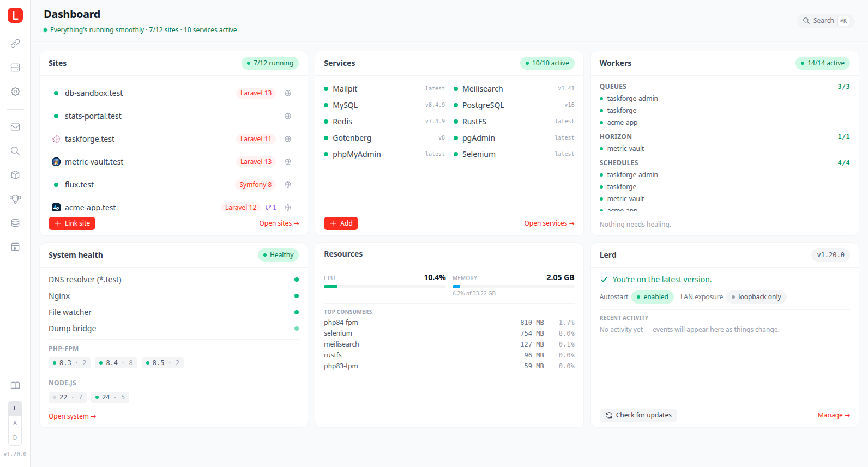
Task: Click the PHP-FPM 8.4 version chip
Action: tap(116, 363)
